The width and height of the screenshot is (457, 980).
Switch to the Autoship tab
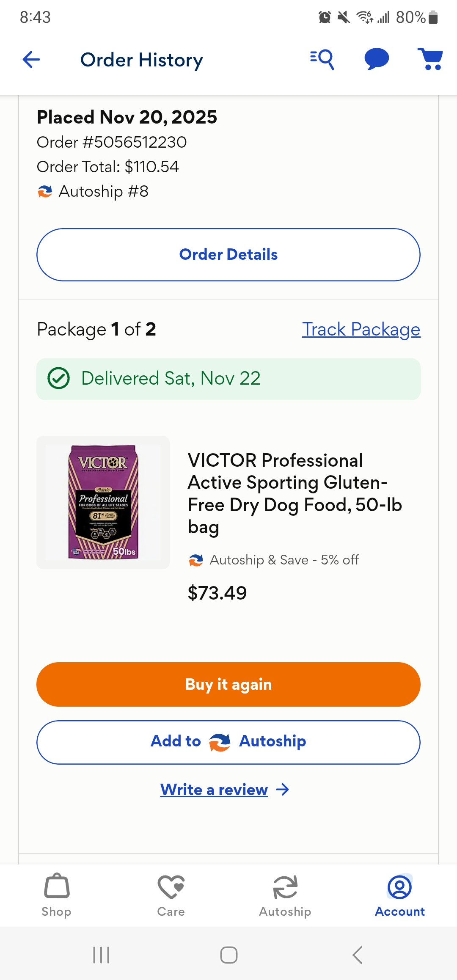[x=285, y=895]
